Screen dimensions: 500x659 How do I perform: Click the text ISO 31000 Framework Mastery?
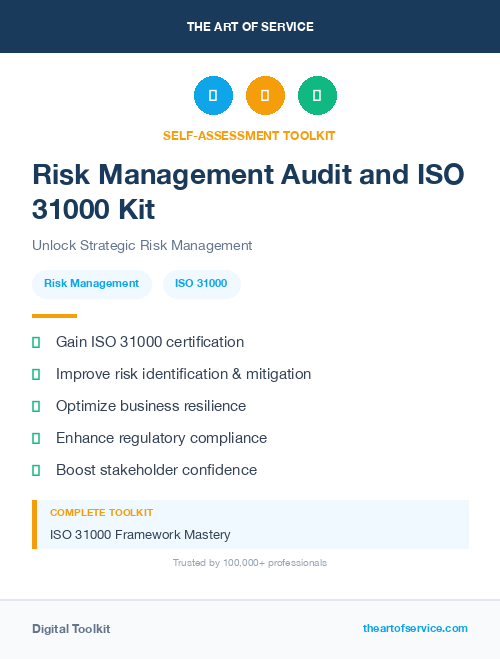coord(140,535)
